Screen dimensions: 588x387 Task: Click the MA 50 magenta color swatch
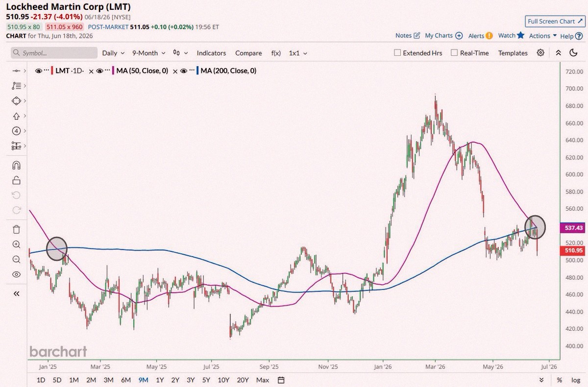point(113,71)
